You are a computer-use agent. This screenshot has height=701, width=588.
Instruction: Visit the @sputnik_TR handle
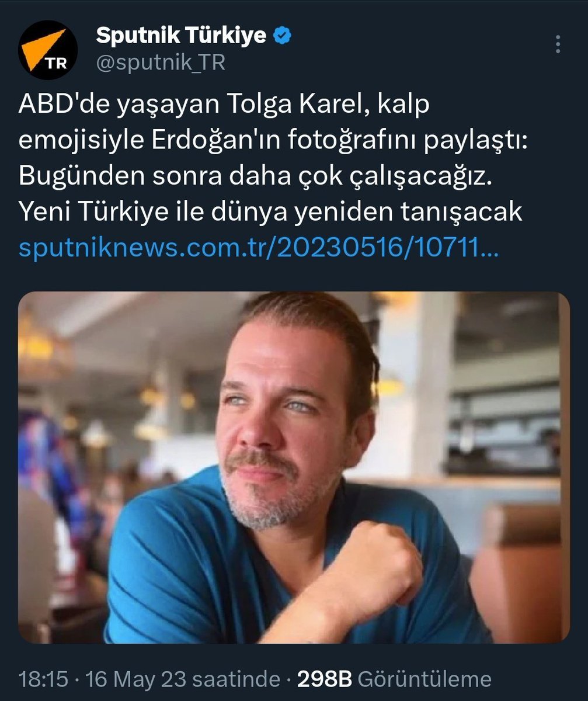tap(161, 63)
